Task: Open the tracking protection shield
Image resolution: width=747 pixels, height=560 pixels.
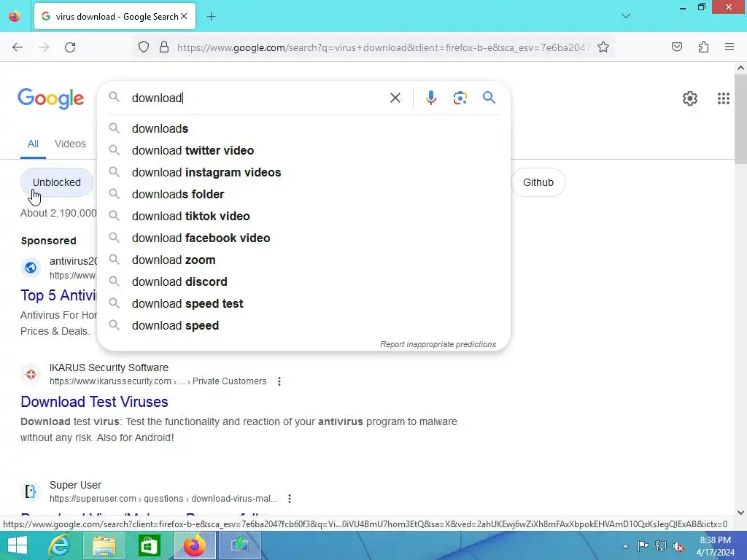Action: tap(144, 47)
